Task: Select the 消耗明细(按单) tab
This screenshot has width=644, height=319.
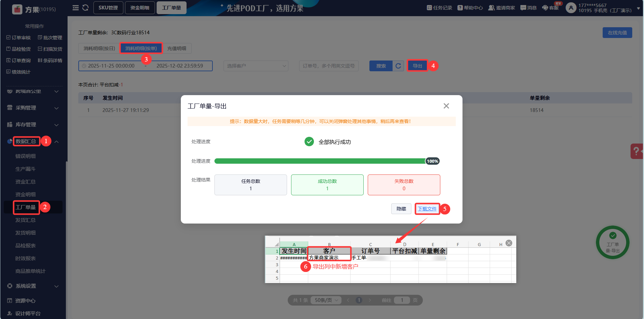Action: tap(141, 48)
